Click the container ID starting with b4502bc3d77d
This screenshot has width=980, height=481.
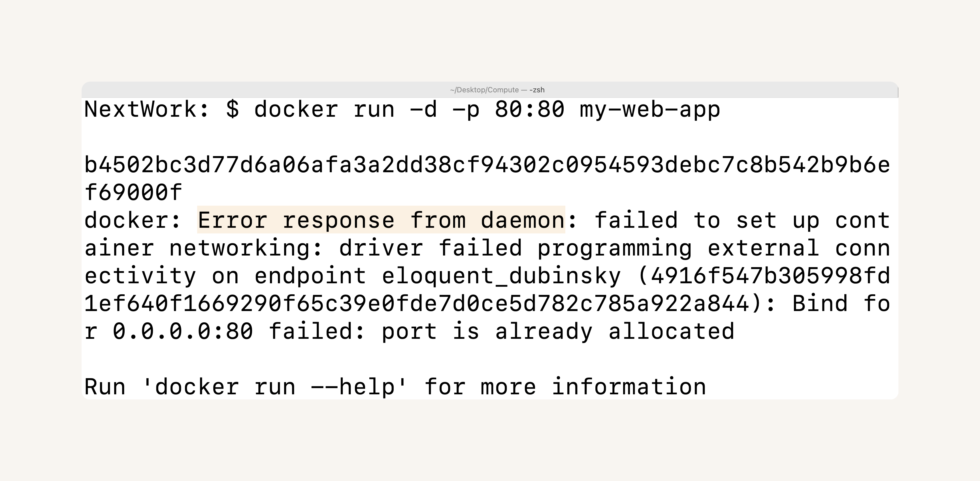487,165
